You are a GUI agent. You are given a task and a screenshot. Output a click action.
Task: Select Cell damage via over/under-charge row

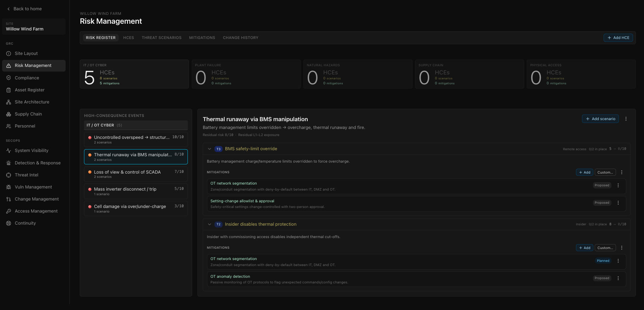136,209
